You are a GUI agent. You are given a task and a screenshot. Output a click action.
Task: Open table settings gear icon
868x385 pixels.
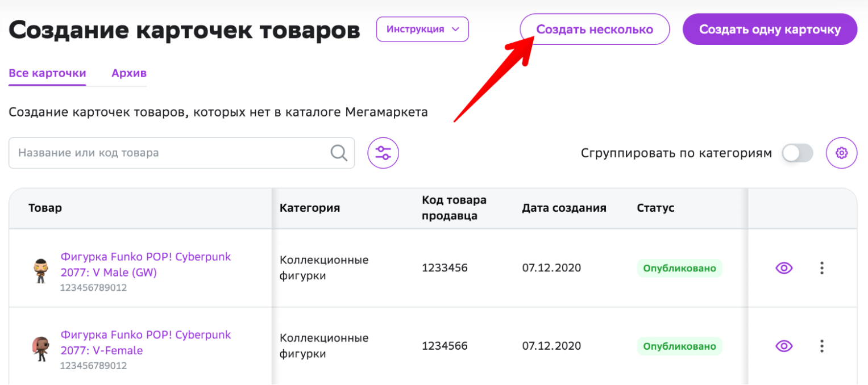[841, 153]
